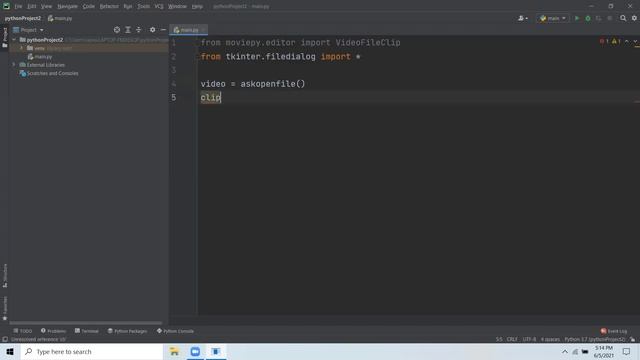Open Project panel options gear
The image size is (640, 360).
pyautogui.click(x=152, y=30)
